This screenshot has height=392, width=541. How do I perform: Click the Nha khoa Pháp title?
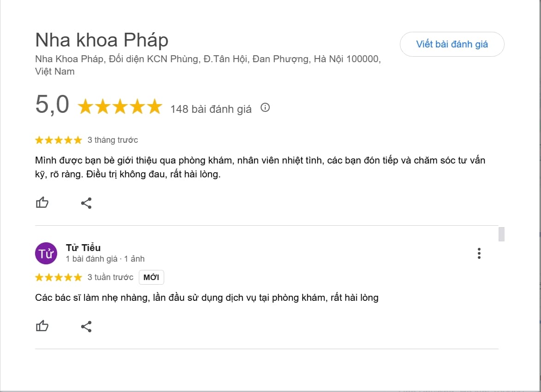pos(101,40)
